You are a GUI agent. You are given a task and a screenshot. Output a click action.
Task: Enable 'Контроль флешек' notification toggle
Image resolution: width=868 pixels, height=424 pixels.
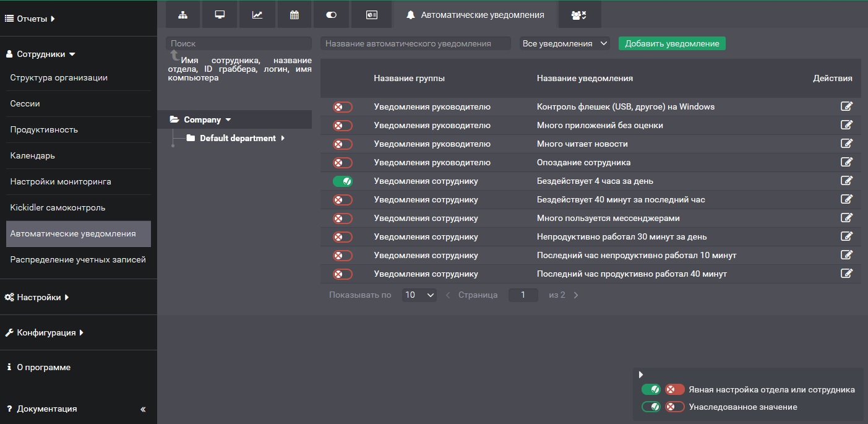pyautogui.click(x=342, y=107)
